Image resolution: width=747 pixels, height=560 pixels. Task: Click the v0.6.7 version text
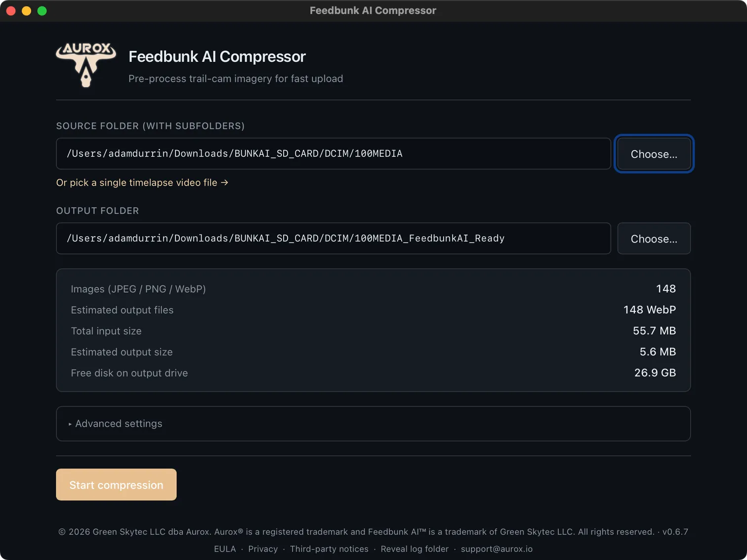(x=675, y=532)
